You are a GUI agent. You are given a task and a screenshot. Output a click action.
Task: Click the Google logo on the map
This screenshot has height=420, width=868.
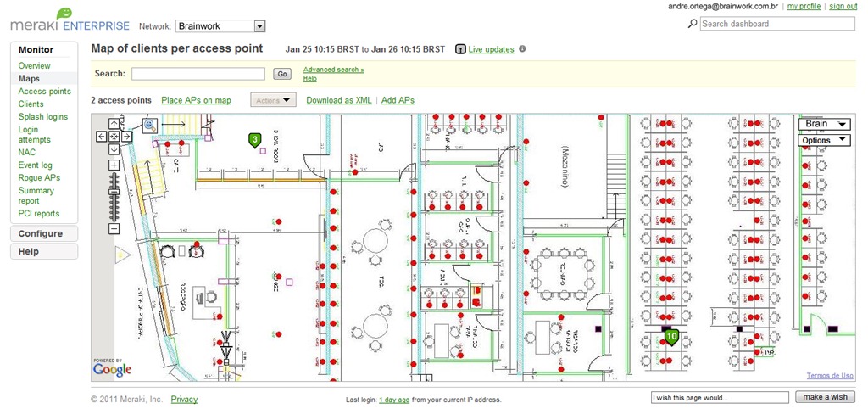pyautogui.click(x=112, y=369)
